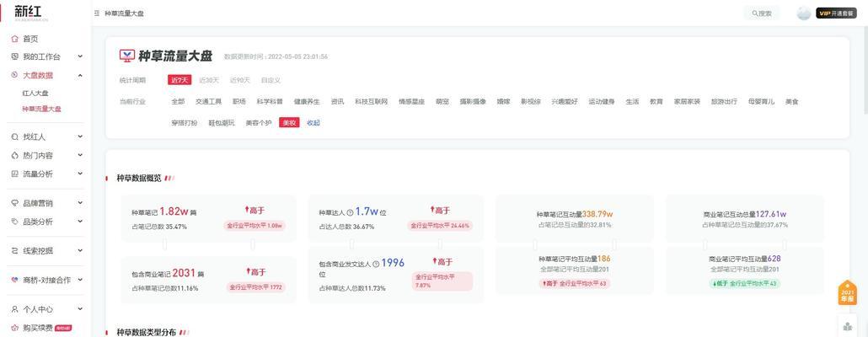Expand 找红人 menu chevron
This screenshot has width=868, height=337.
click(x=80, y=136)
